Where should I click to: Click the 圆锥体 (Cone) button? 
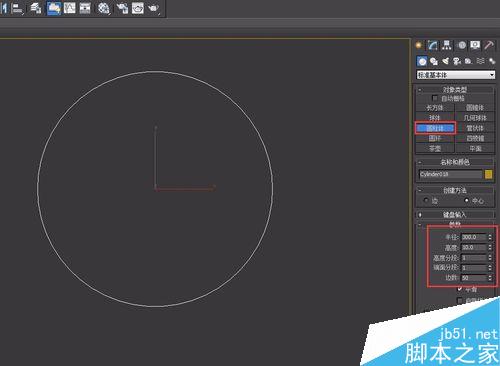[475, 108]
